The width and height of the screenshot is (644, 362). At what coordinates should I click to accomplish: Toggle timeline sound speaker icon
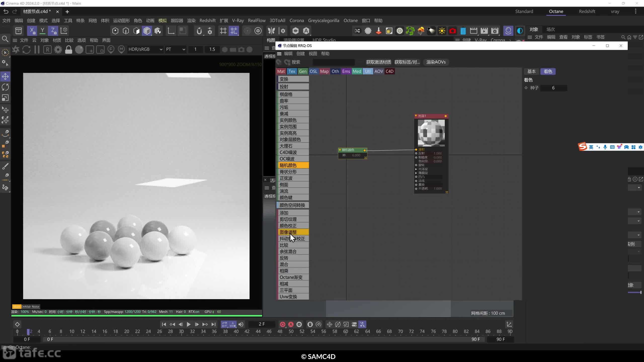pos(241,324)
